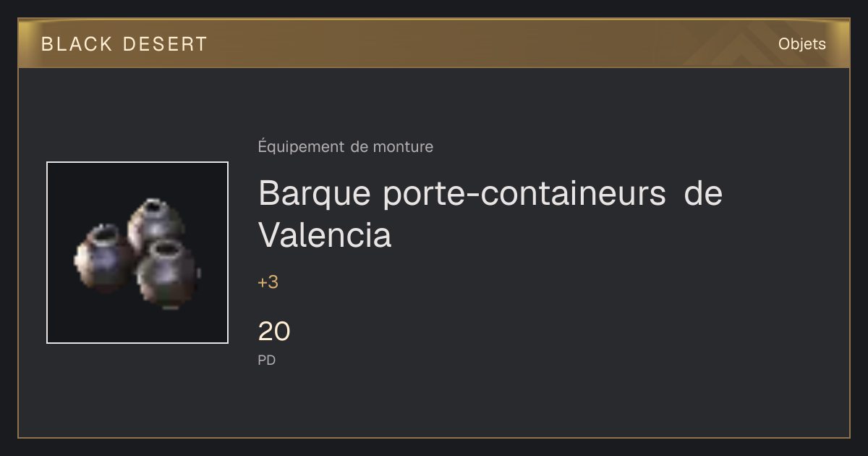Viewport: 868px width, 456px height.
Task: Open the Équipement de monture category
Action: click(x=346, y=147)
